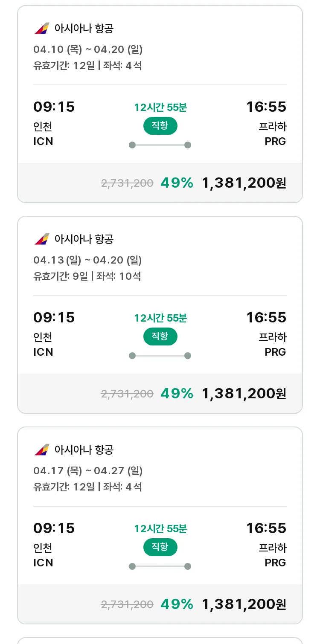Click Asiana logo on 04.10 departure card
320x644 pixels.
pos(42,29)
